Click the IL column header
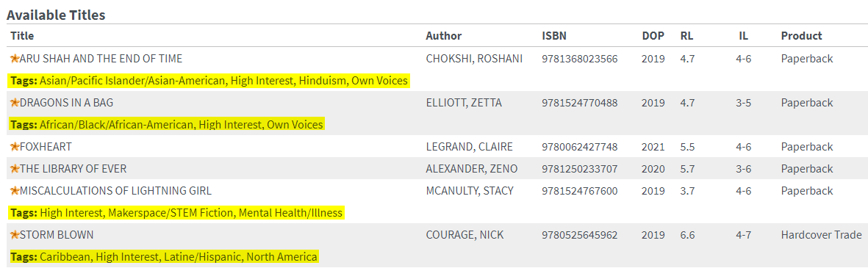Viewport: 868px width, 268px height. [x=744, y=36]
